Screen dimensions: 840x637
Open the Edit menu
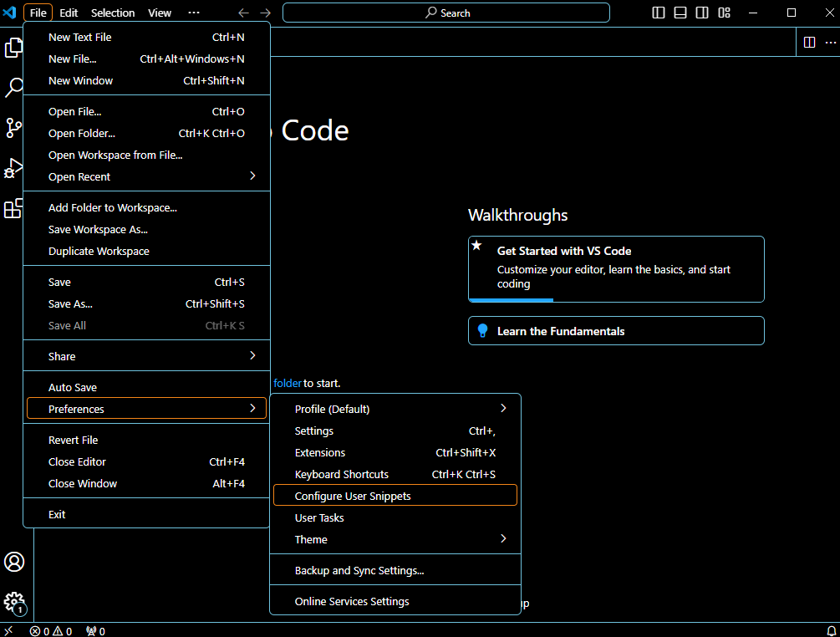69,13
